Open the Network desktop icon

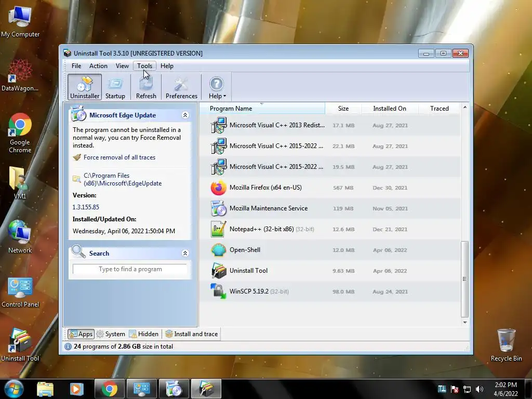[20, 236]
